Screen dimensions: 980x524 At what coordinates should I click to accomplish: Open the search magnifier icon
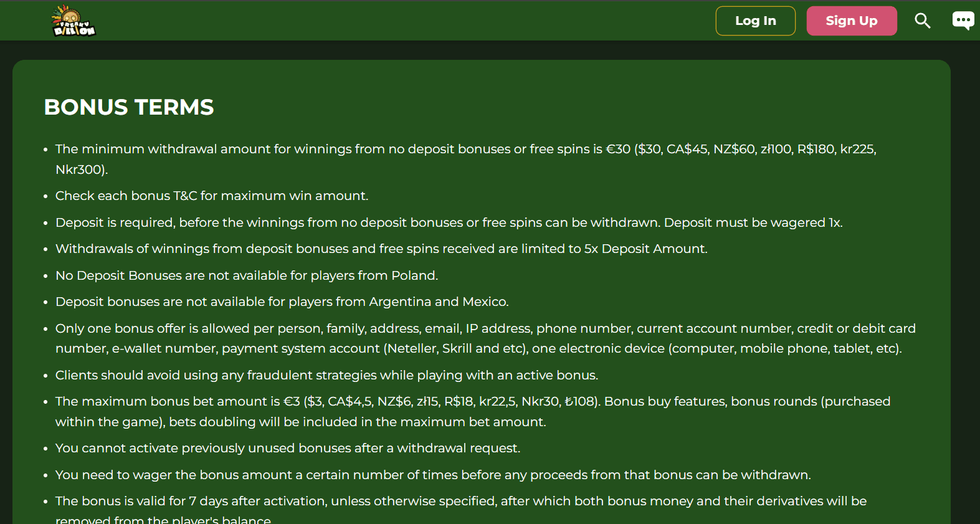[922, 21]
